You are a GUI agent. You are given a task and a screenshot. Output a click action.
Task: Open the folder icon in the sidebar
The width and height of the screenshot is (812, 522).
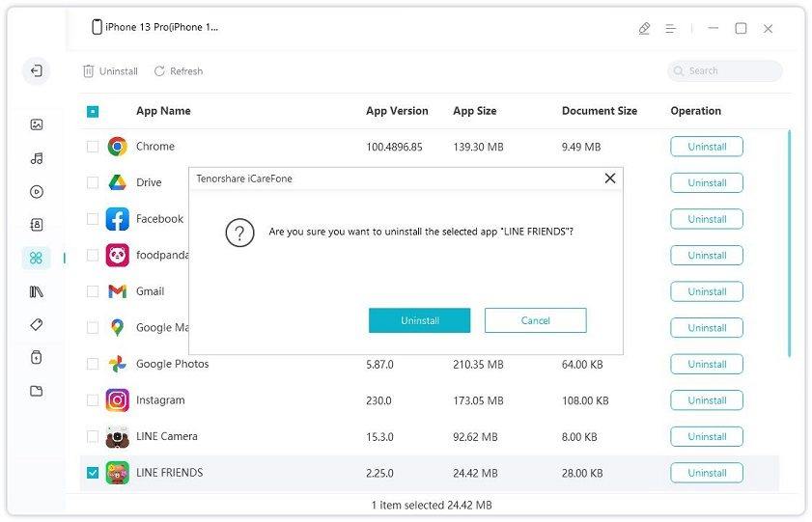pos(36,391)
